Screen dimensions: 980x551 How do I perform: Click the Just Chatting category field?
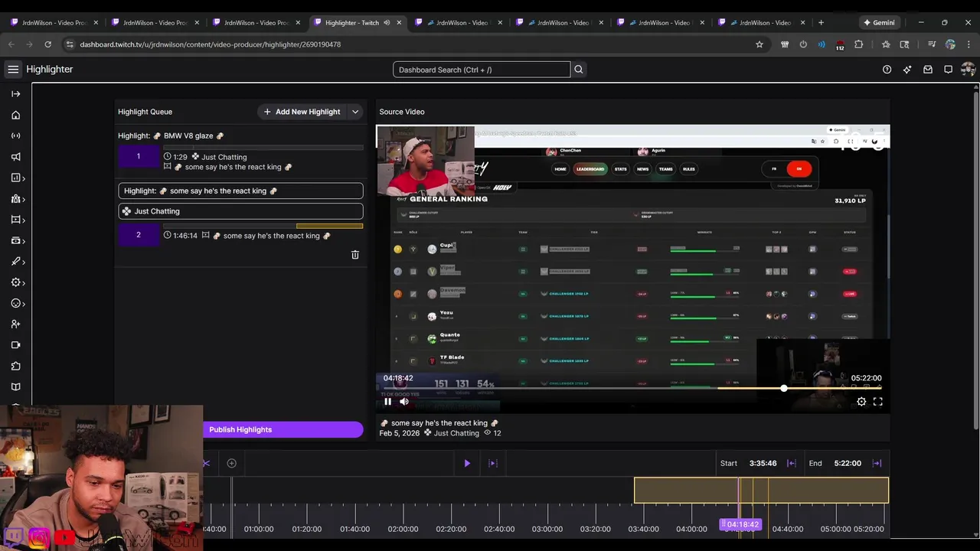pyautogui.click(x=240, y=211)
